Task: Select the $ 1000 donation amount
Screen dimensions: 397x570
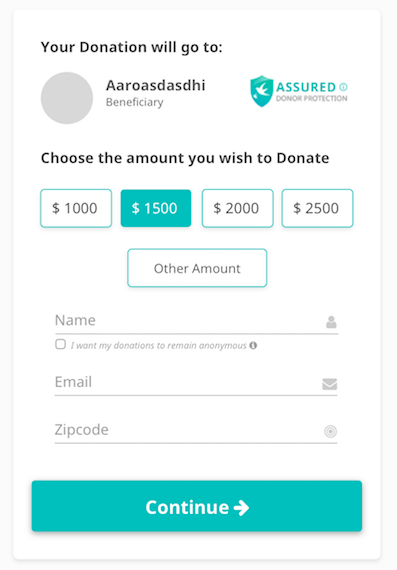Action: (76, 208)
